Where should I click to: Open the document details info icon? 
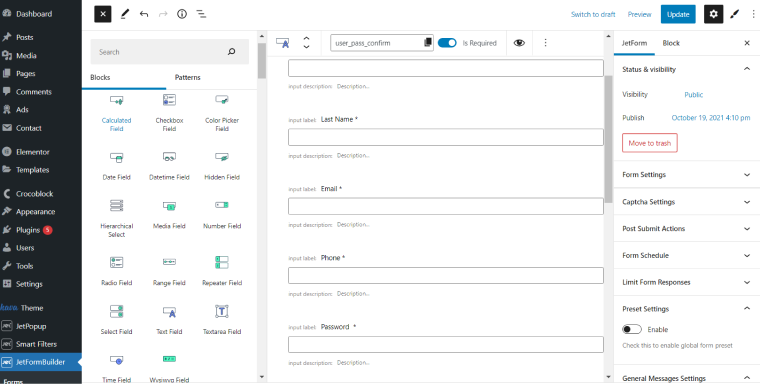pos(182,14)
